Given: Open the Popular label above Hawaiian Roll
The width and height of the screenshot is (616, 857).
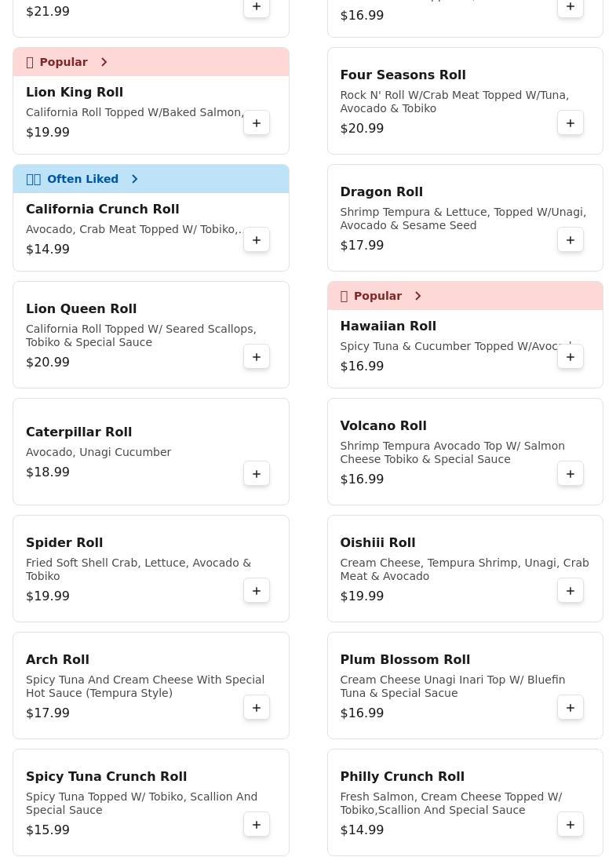Looking at the screenshot, I should [x=377, y=296].
